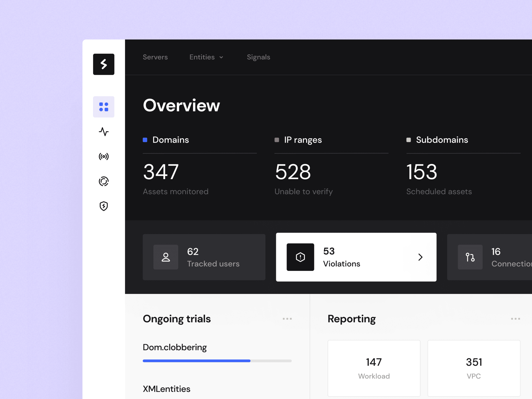
Task: Expand the Entities dropdown chevron
Action: tap(221, 57)
